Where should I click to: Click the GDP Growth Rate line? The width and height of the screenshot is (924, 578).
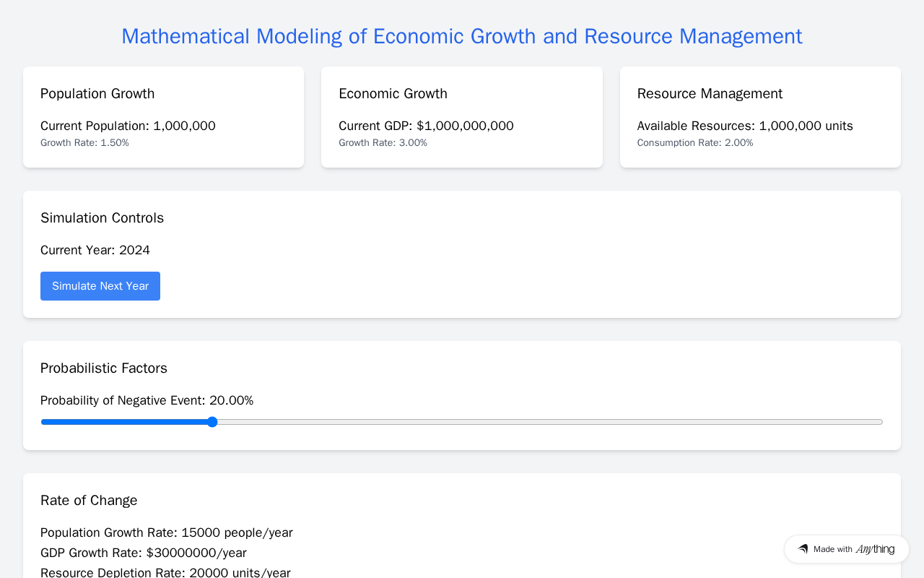(144, 553)
